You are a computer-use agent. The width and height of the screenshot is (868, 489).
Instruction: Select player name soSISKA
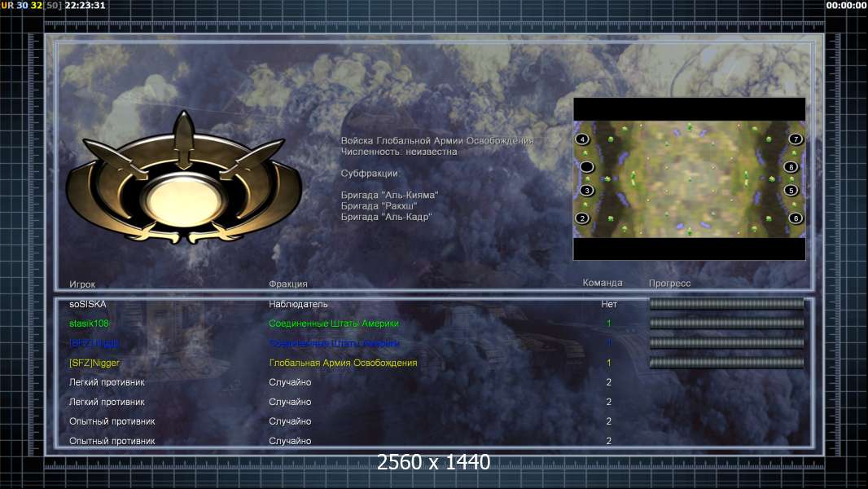pos(87,304)
